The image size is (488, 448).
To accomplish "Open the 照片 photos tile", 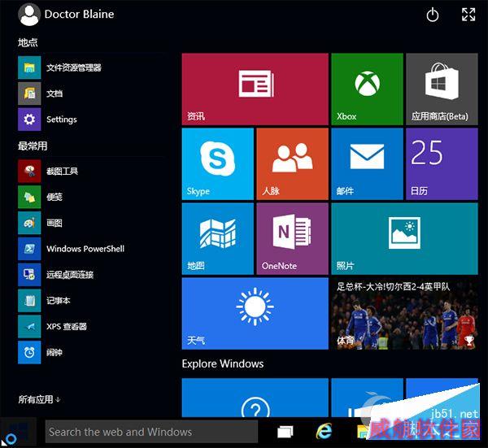I will click(x=404, y=238).
